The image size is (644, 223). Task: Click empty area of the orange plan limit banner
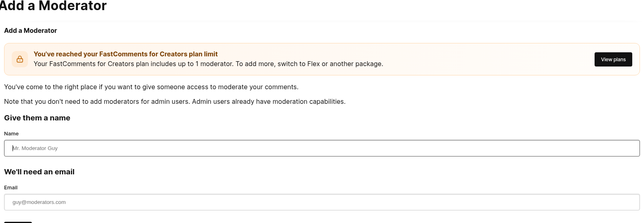486,59
